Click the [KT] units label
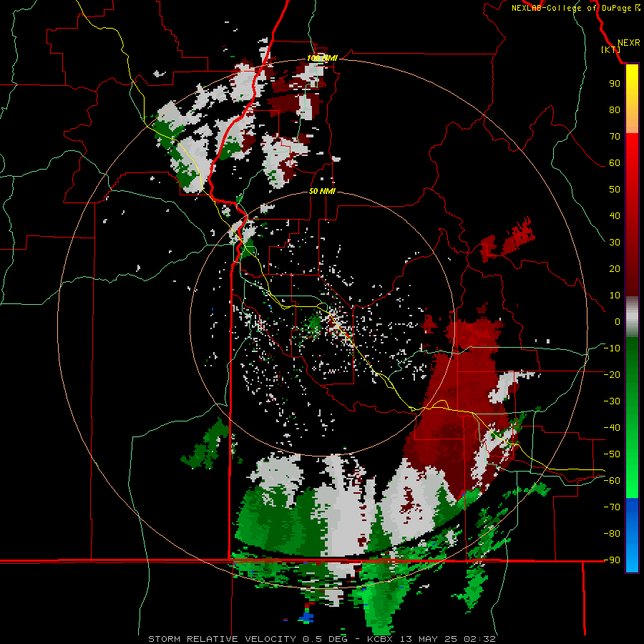Image resolution: width=644 pixels, height=644 pixels. 610,49
